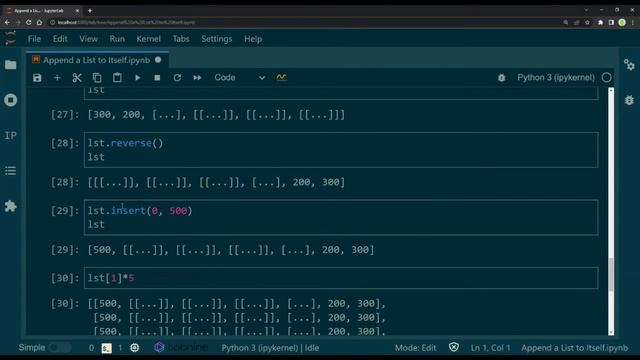Click the notebook vertical scrollbar thumb
640x360 pixels.
[611, 274]
